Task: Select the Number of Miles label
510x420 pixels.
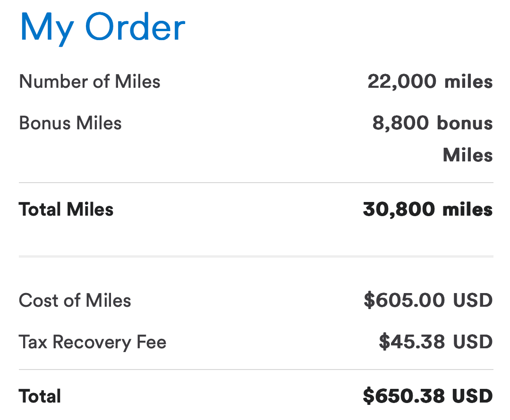Action: tap(90, 82)
